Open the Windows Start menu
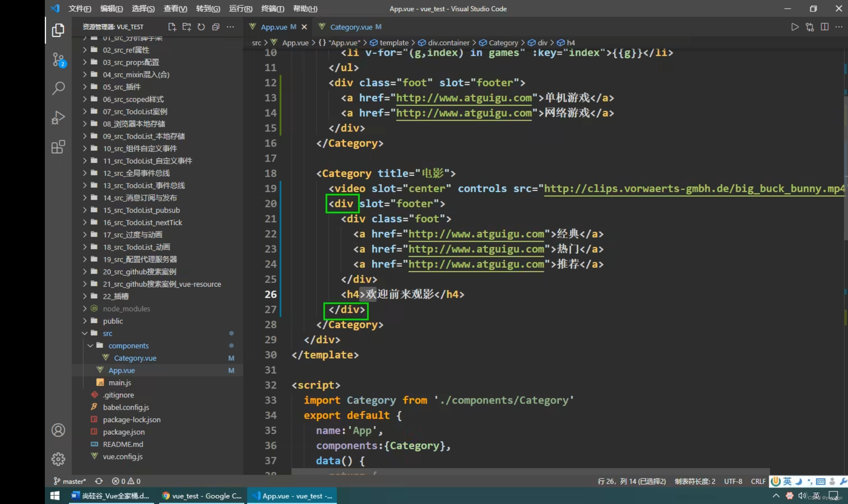 55,496
